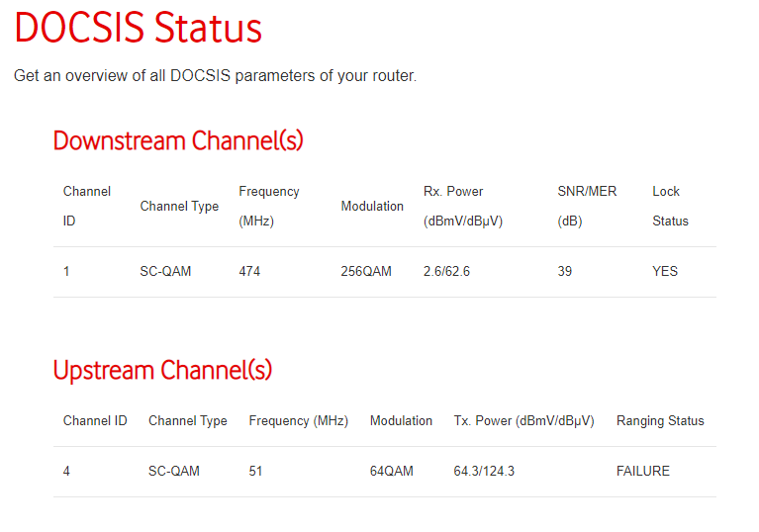Click the DOCSIS Status page title

pyautogui.click(x=139, y=28)
